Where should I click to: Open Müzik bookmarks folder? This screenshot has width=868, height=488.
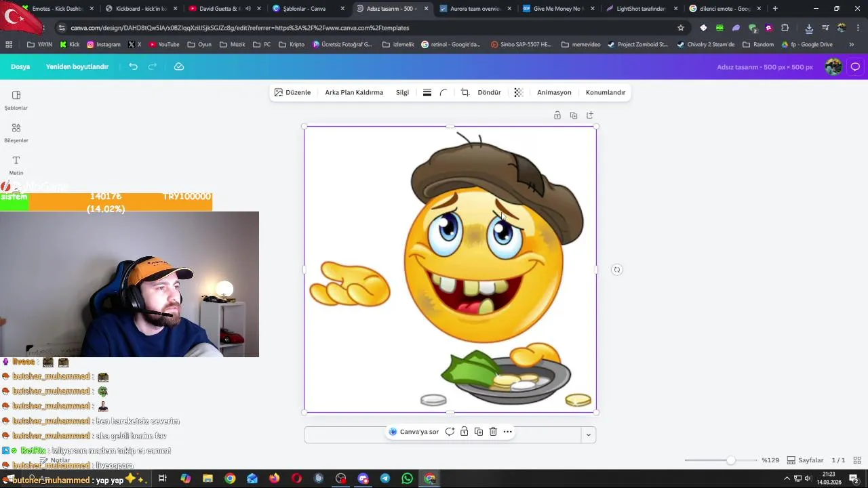[232, 44]
